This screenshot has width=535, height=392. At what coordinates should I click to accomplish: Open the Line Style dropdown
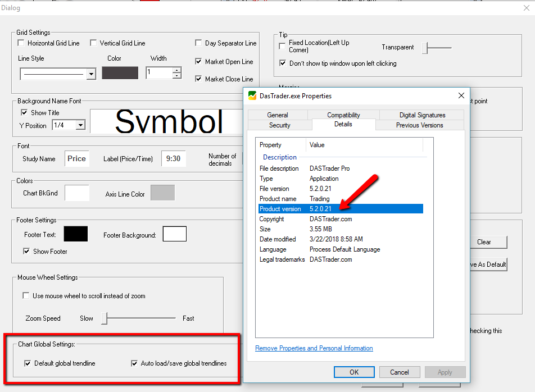tap(91, 74)
